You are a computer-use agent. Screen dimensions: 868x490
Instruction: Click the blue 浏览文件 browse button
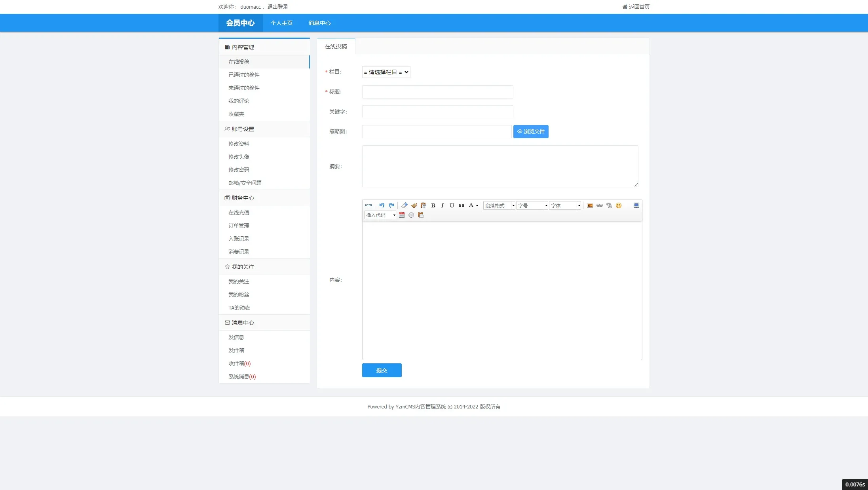click(530, 131)
